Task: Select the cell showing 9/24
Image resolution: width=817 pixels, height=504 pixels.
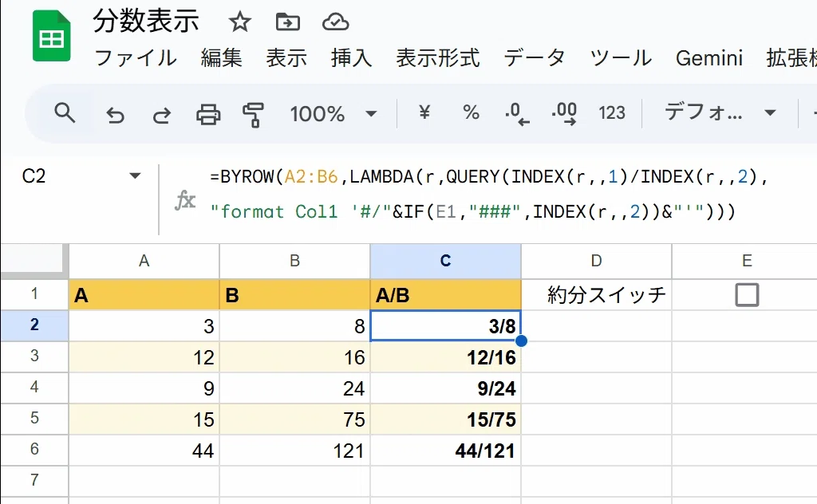Action: [x=445, y=388]
